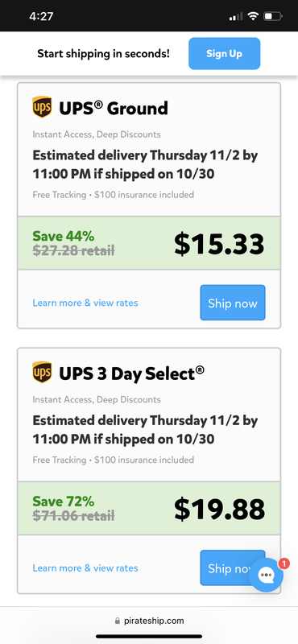Viewport: 298px width, 644px height.
Task: Tap the Save 44% discount label
Action: [64, 236]
